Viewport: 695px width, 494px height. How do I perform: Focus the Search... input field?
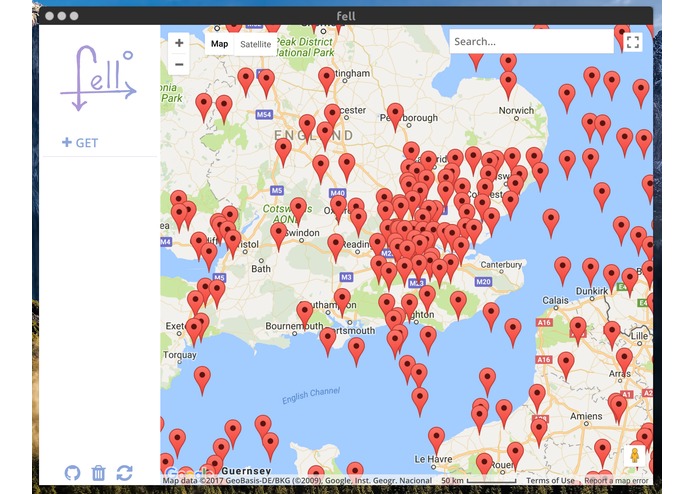click(531, 42)
